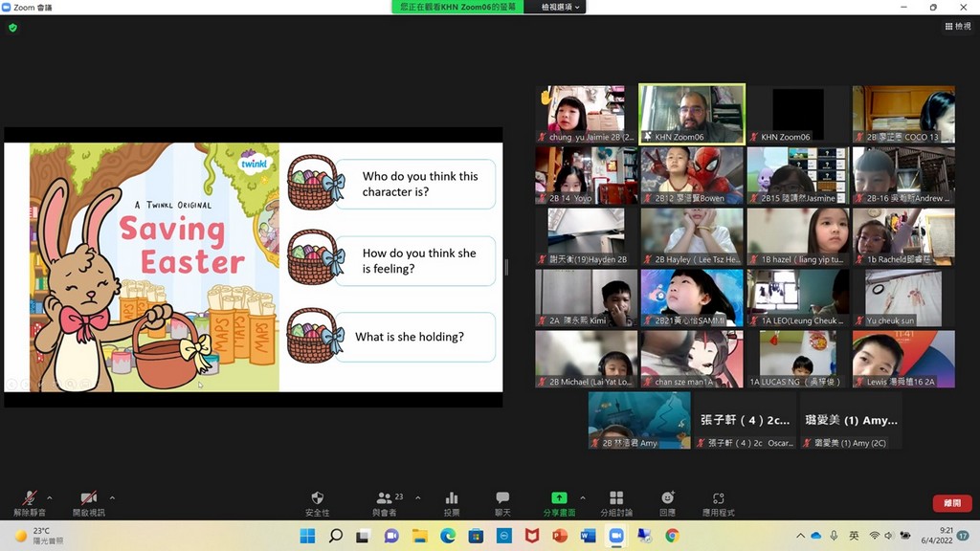Open the 聊天 chat panel
Screen dimensions: 980x551
[x=502, y=503]
